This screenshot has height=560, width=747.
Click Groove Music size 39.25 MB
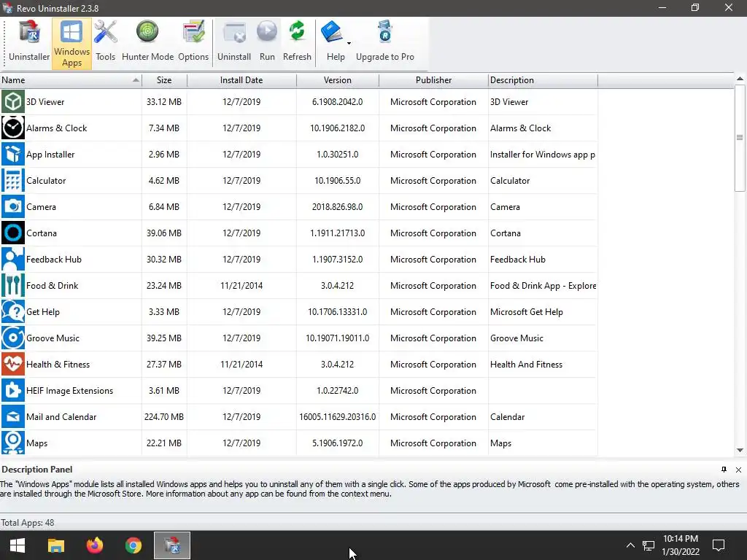point(164,338)
